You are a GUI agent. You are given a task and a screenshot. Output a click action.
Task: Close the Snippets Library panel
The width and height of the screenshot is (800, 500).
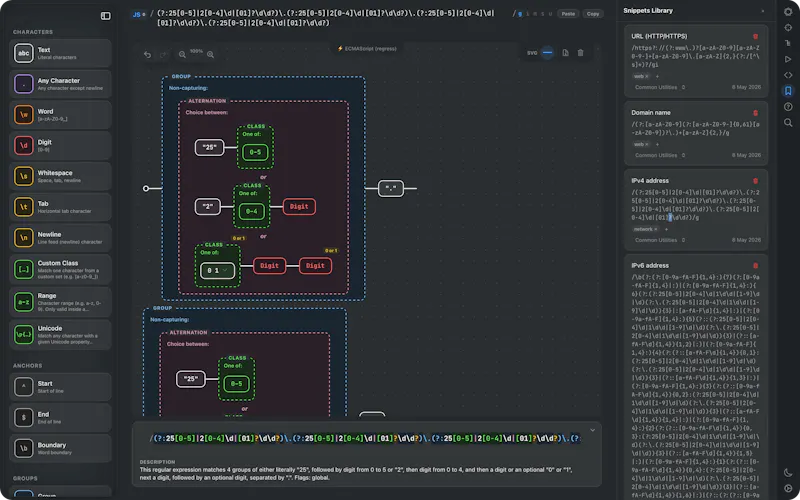tap(763, 11)
